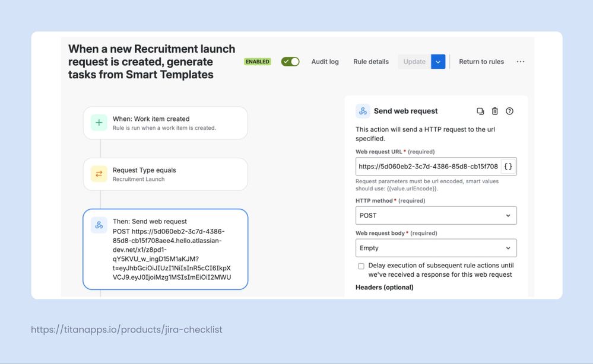Click the web request icon in Then step
The width and height of the screenshot is (593, 364).
point(99,225)
